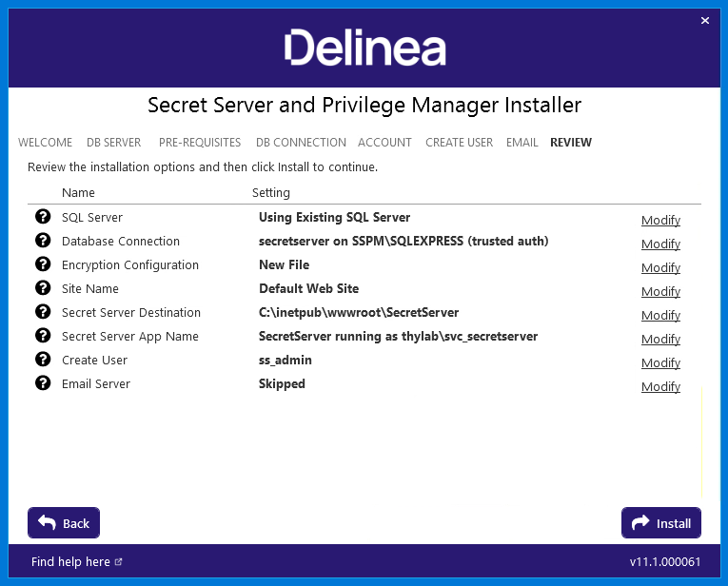The width and height of the screenshot is (728, 586).
Task: Click help icon next to Encryption Configuration
Action: click(43, 264)
